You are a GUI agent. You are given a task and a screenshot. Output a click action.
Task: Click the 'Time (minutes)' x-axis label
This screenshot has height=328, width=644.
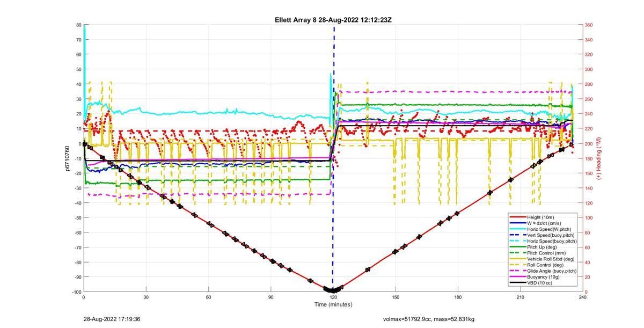point(333,304)
